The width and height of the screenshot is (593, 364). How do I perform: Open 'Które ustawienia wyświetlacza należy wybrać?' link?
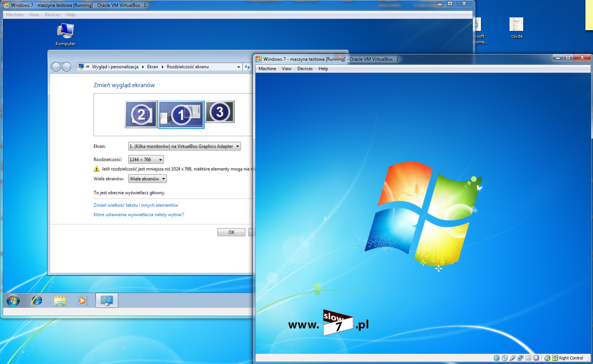pos(139,214)
